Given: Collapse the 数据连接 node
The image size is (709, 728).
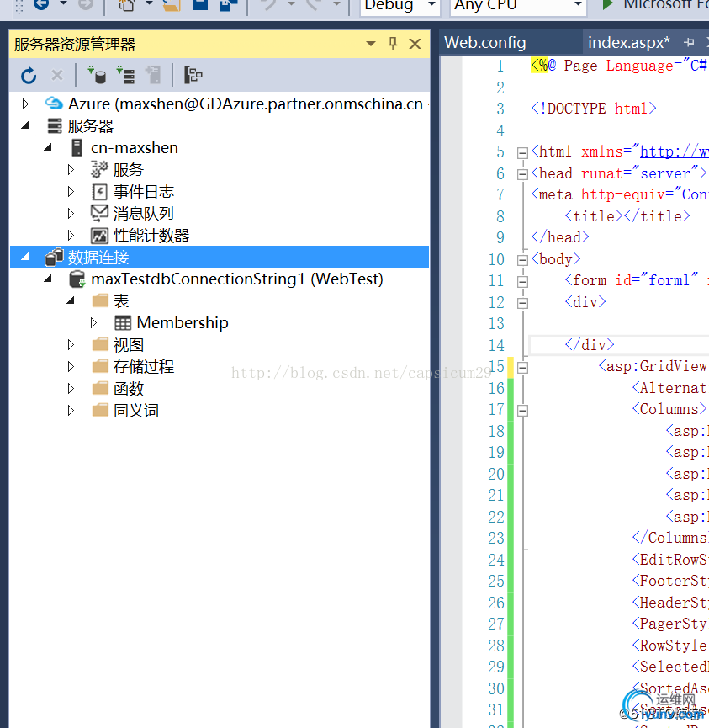Looking at the screenshot, I should coord(25,257).
